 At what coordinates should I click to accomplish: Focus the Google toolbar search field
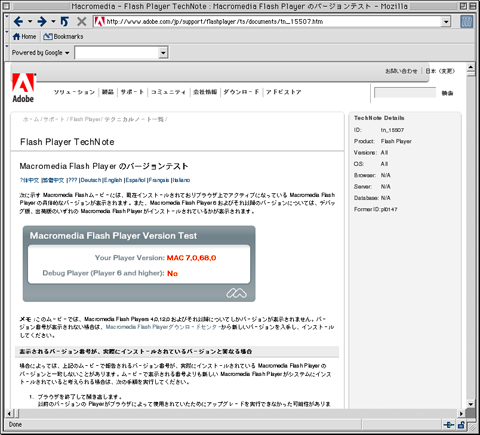click(117, 53)
